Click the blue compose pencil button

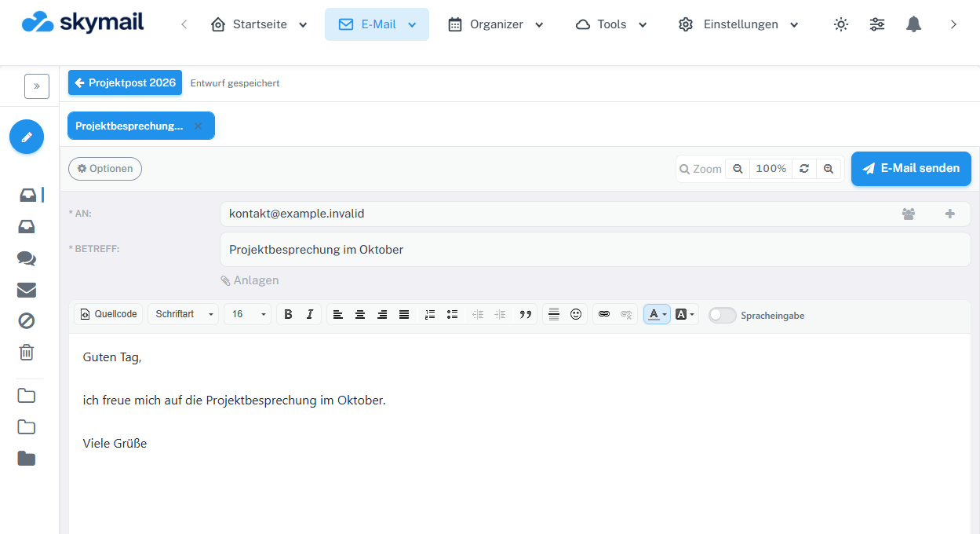pos(27,137)
